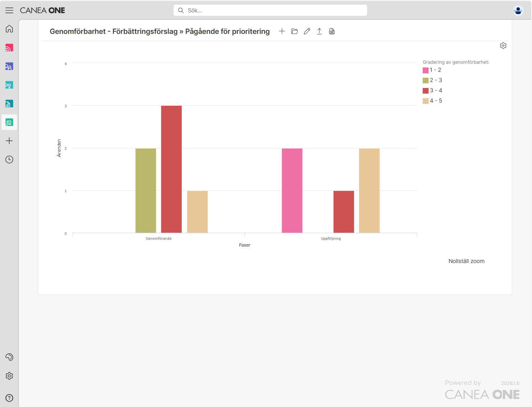Open the theme palette icon
This screenshot has height=407, width=532.
coord(9,357)
